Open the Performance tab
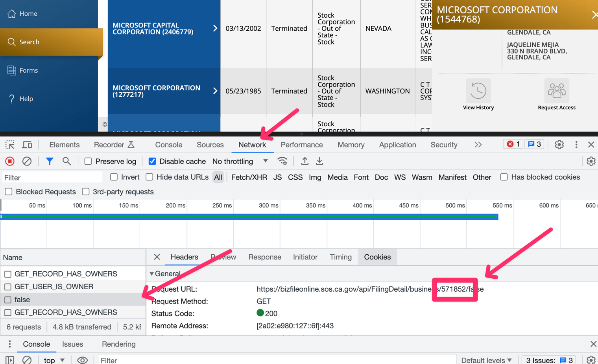 coord(302,145)
